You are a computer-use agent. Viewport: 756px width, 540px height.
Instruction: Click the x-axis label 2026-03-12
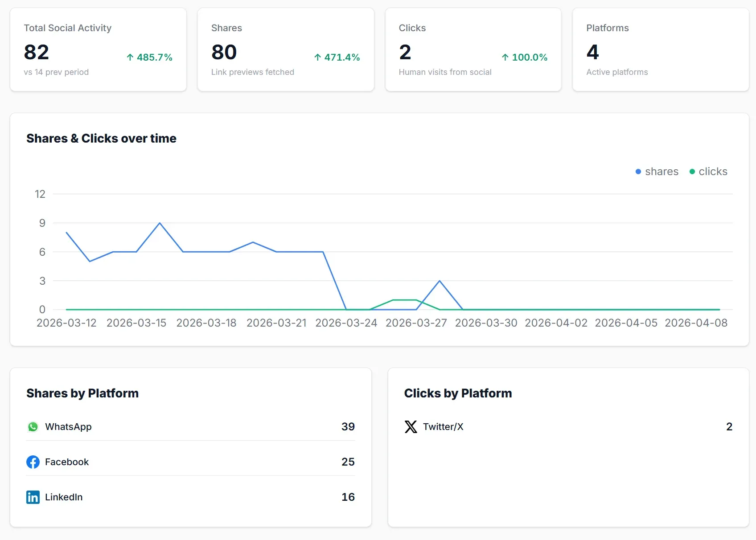pos(66,323)
